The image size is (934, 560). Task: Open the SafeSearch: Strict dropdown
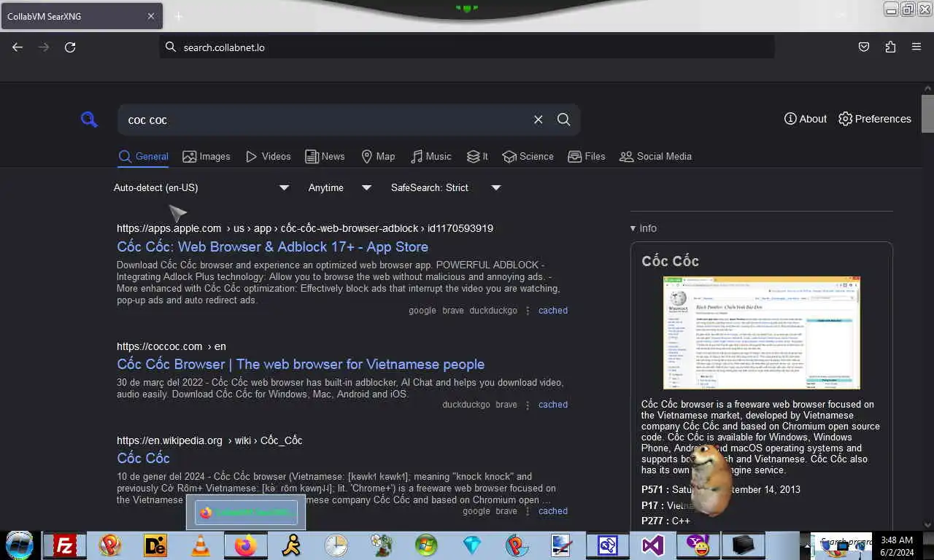[x=446, y=187]
